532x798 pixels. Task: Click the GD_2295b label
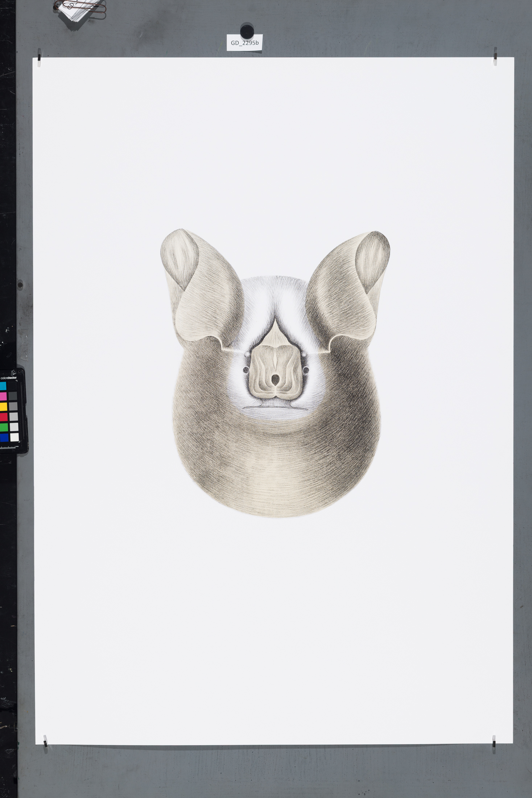point(244,43)
